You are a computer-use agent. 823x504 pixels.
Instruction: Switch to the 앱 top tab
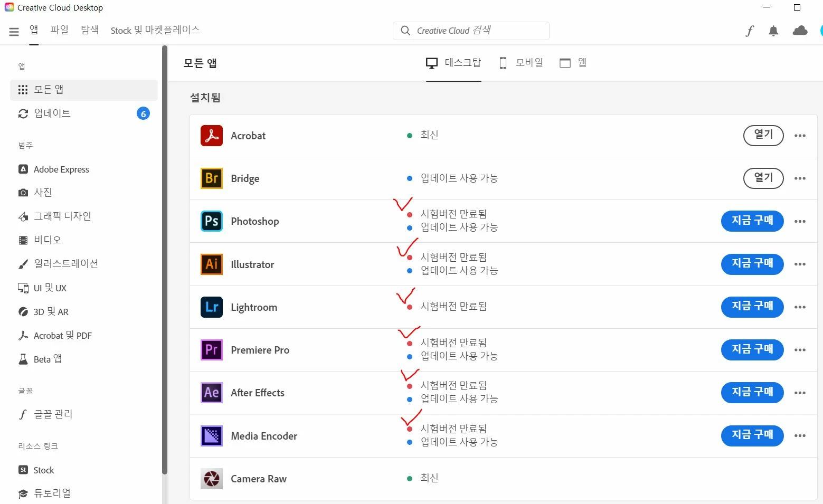(34, 30)
